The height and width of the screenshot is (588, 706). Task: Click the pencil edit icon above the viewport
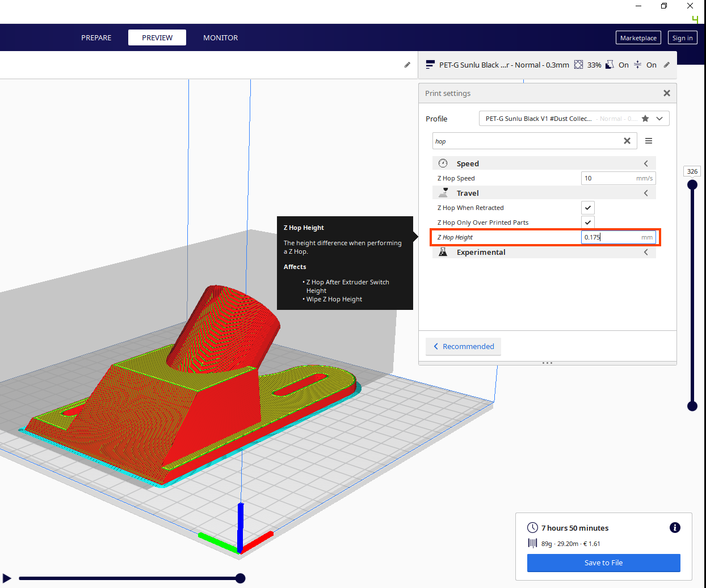[x=407, y=65]
